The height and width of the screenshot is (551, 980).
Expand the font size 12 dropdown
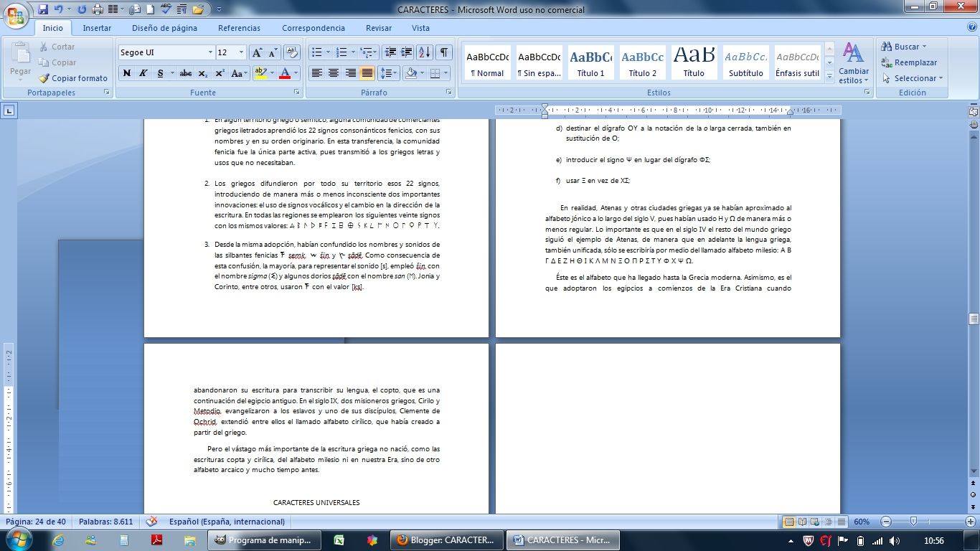tap(241, 52)
